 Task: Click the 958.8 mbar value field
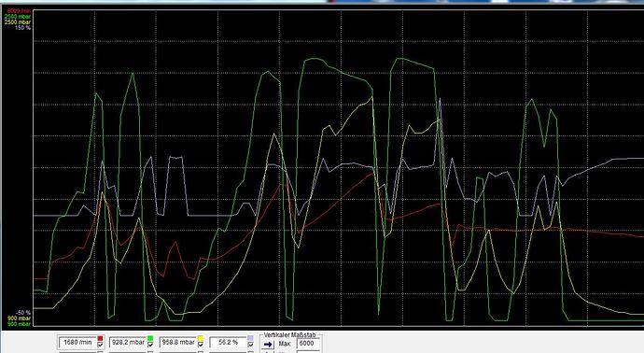[x=178, y=342]
